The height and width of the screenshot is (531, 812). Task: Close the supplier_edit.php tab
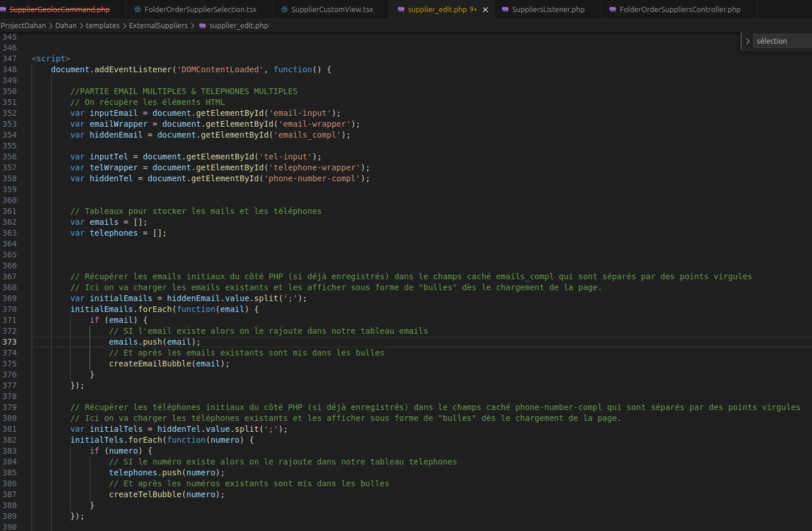click(485, 10)
